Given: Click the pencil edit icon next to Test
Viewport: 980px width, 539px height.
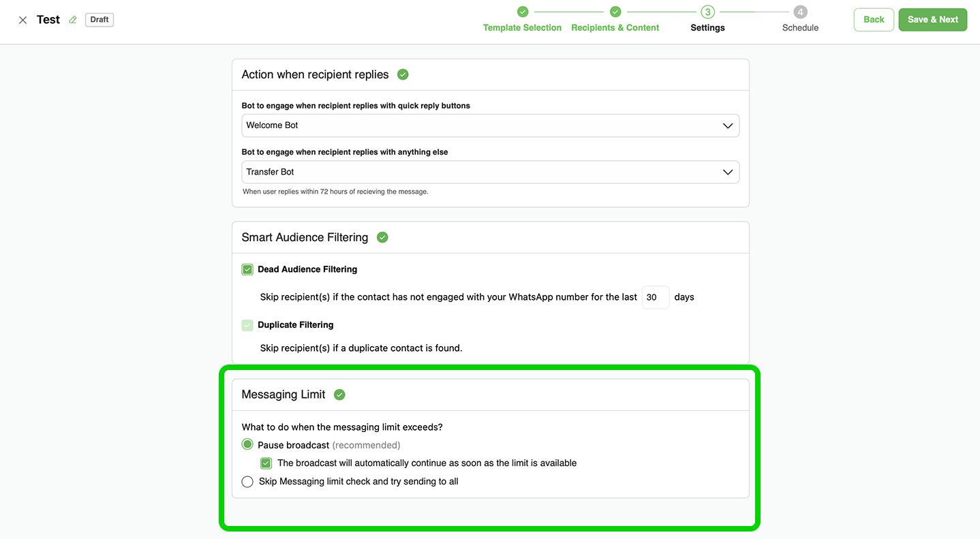Looking at the screenshot, I should (73, 20).
